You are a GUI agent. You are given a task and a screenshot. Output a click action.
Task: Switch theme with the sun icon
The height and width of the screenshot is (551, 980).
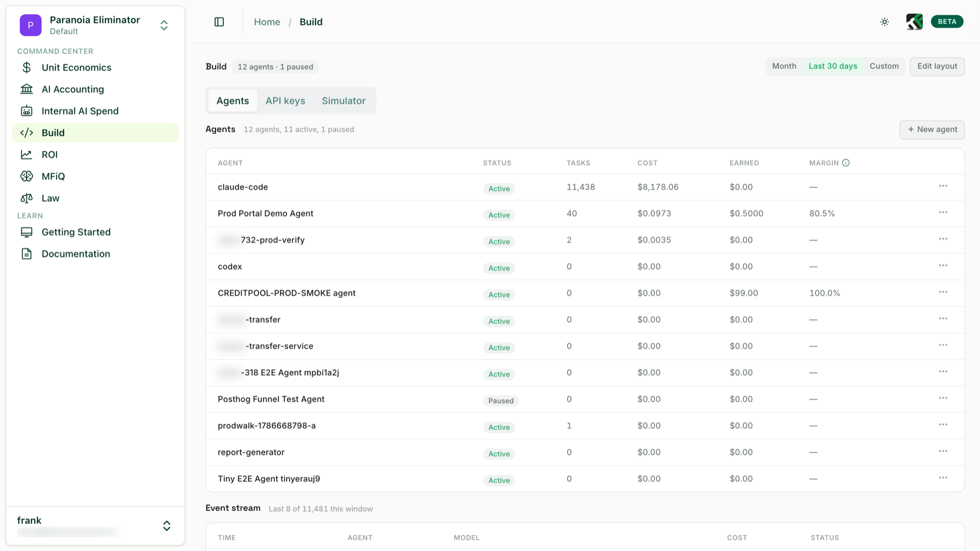click(885, 22)
